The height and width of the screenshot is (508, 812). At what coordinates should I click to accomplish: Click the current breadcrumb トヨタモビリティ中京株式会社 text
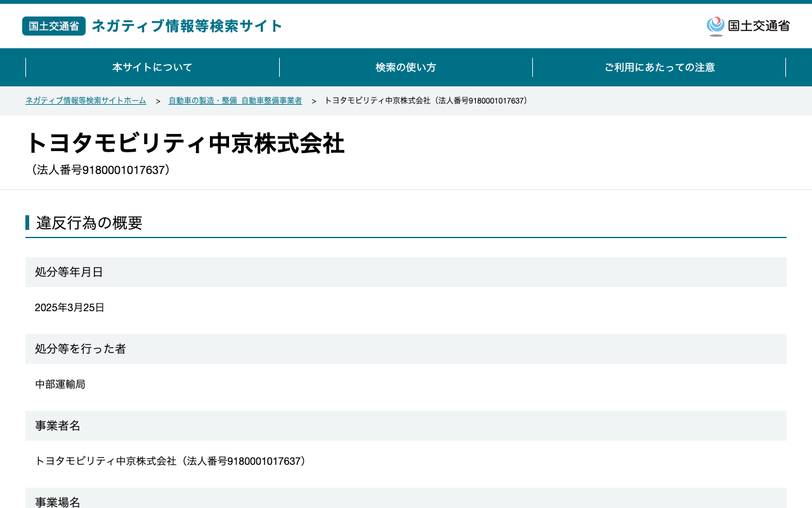coord(428,101)
